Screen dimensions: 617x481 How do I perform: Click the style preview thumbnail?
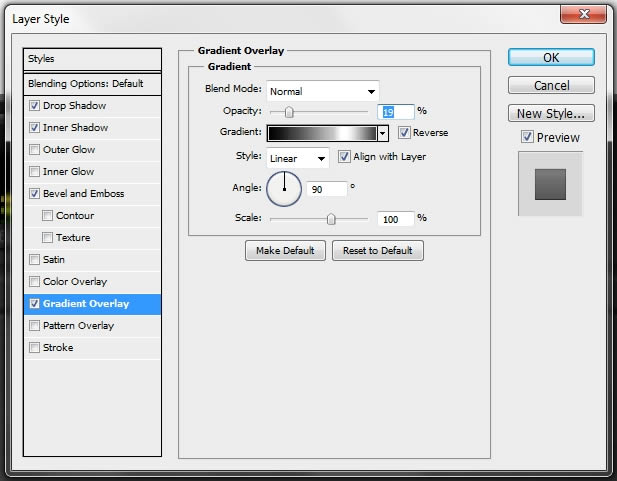click(550, 184)
